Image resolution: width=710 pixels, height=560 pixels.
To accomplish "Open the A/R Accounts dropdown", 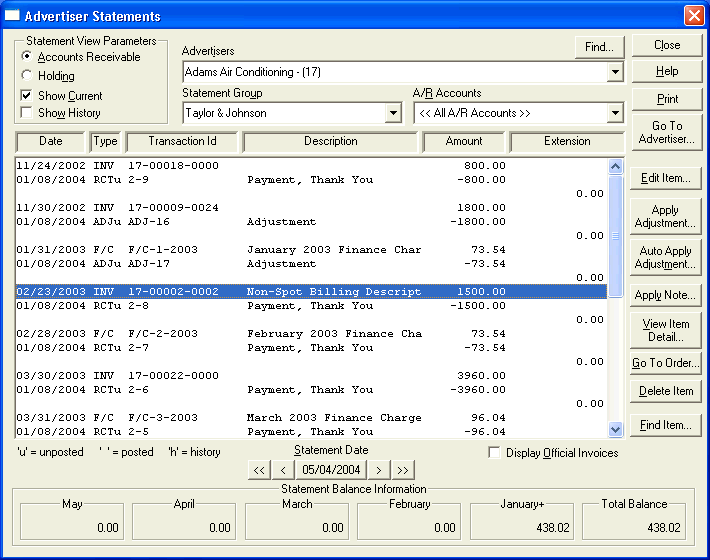I will pos(615,113).
